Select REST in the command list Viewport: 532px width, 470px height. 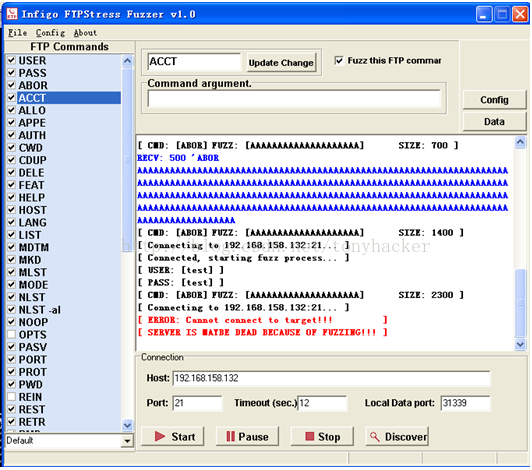point(32,410)
